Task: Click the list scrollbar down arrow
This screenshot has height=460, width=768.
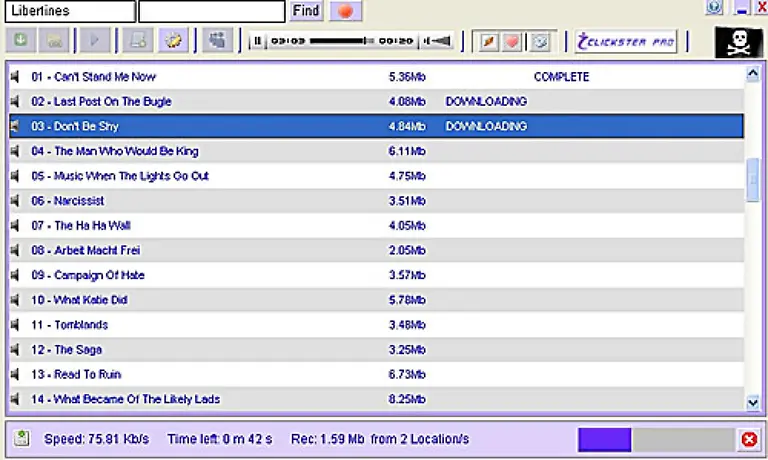Action: [x=753, y=403]
